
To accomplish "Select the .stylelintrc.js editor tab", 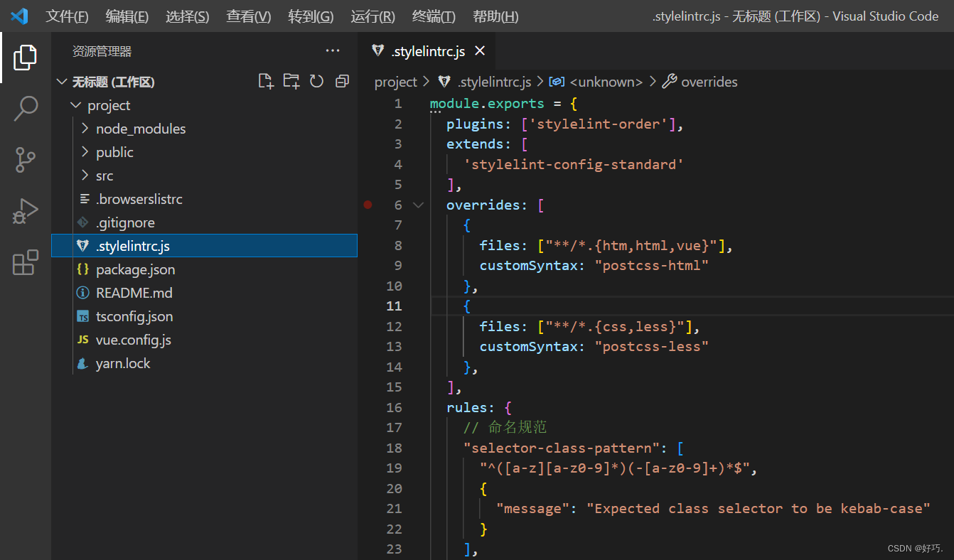I will (x=427, y=51).
